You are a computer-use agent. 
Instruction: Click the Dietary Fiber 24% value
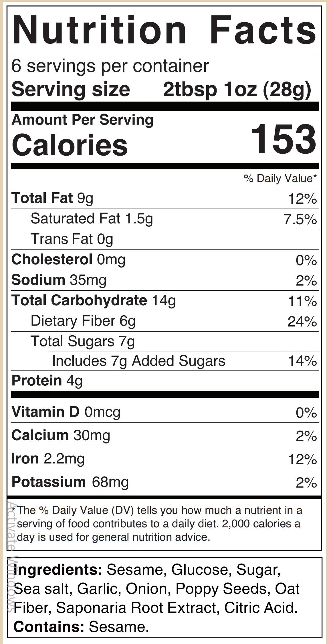pyautogui.click(x=302, y=322)
